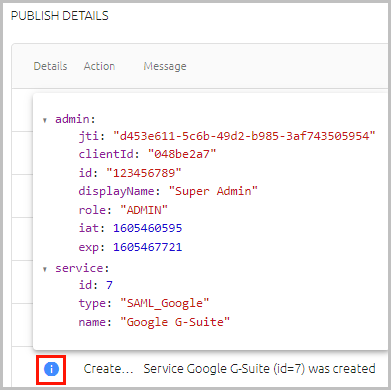The image size is (391, 390).
Task: Collapse the admin JSON node
Action: [x=45, y=120]
